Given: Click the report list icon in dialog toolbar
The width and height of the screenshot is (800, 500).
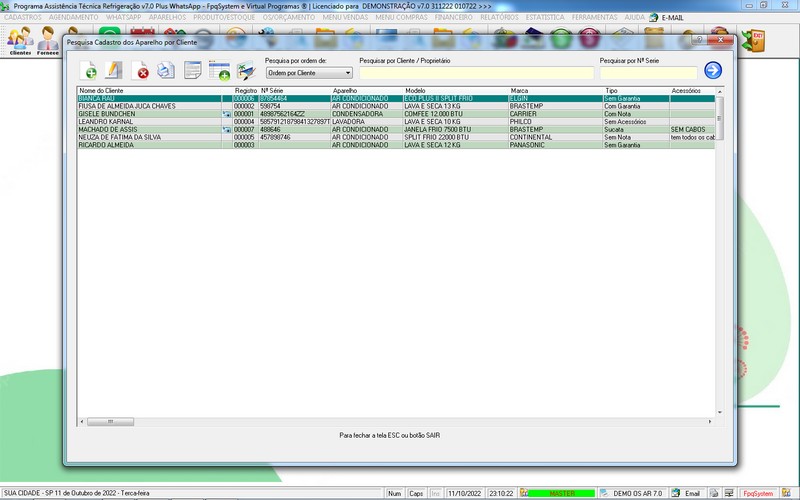Looking at the screenshot, I should 193,70.
